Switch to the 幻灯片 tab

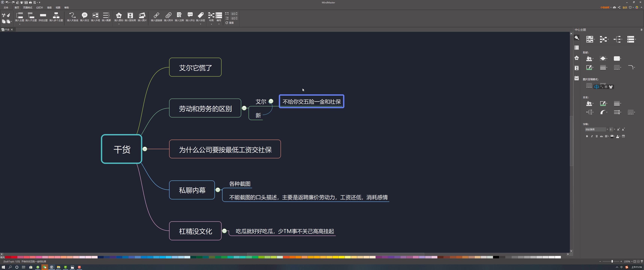click(x=40, y=7)
